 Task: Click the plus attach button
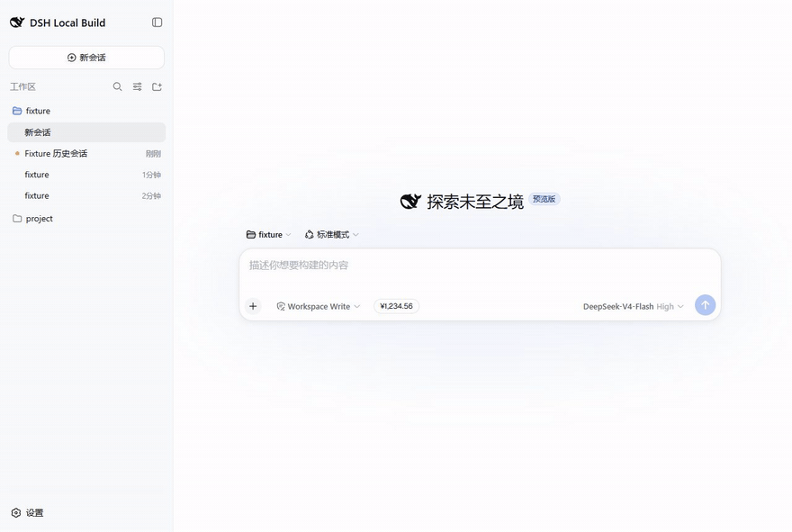pyautogui.click(x=253, y=306)
